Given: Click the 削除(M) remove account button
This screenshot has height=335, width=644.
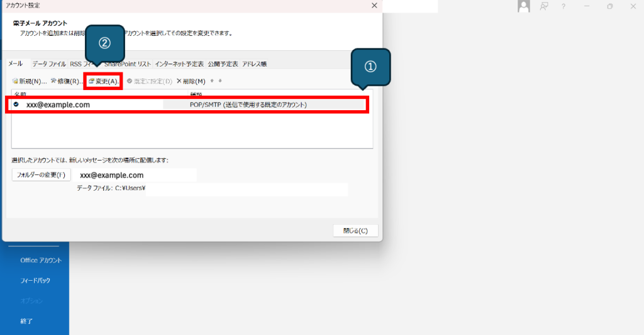Looking at the screenshot, I should (191, 81).
